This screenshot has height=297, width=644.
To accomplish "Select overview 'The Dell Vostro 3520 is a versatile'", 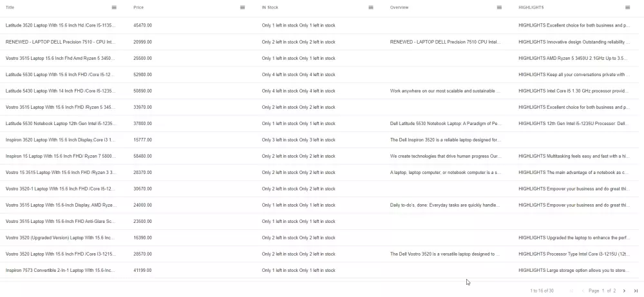I will pos(445,254).
